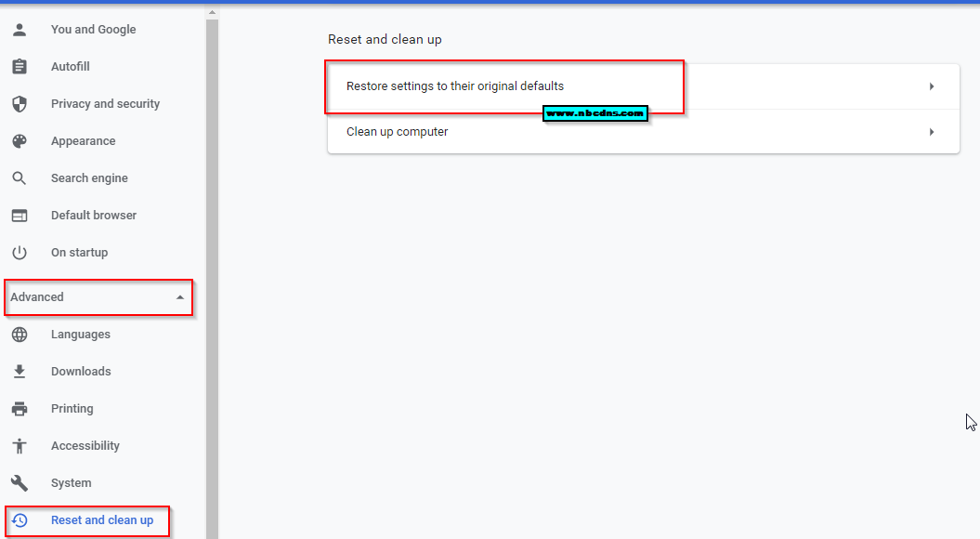Select Reset and clean up sidebar item
The height and width of the screenshot is (539, 980).
(x=101, y=520)
